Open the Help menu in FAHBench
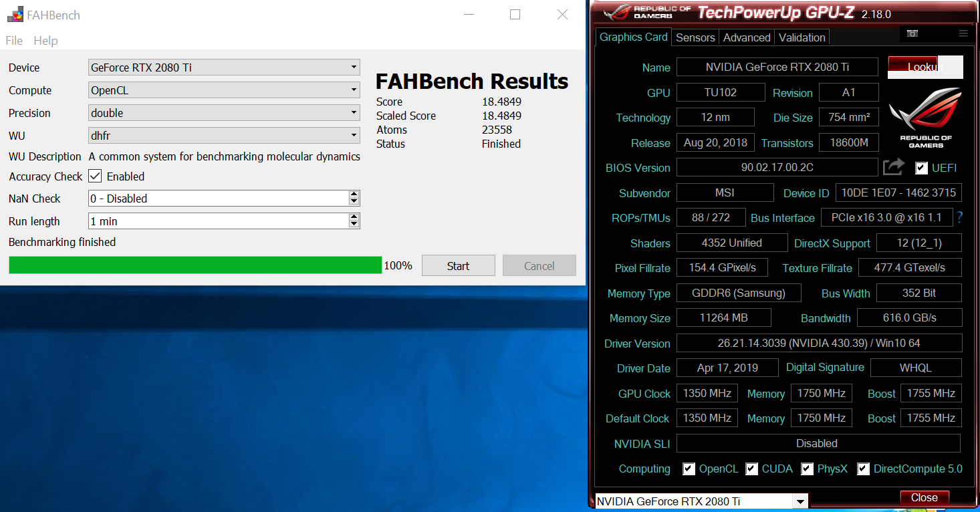This screenshot has width=980, height=512. pos(45,40)
